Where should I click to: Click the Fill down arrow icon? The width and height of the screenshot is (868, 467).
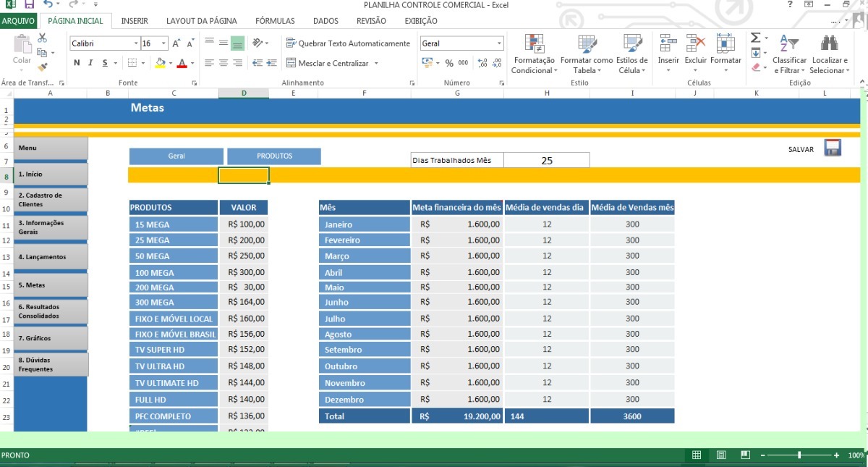pos(755,53)
